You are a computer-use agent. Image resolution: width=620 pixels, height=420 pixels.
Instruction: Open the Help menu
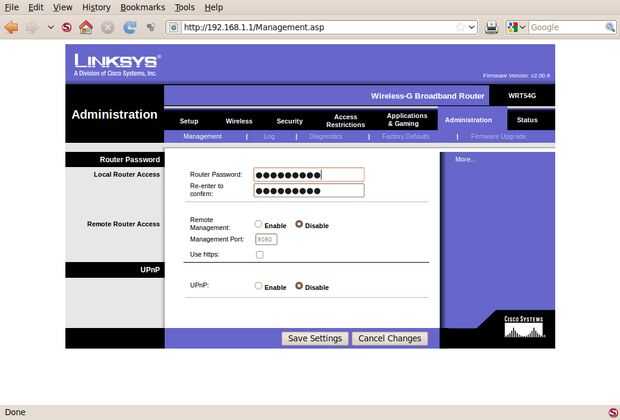pyautogui.click(x=214, y=7)
